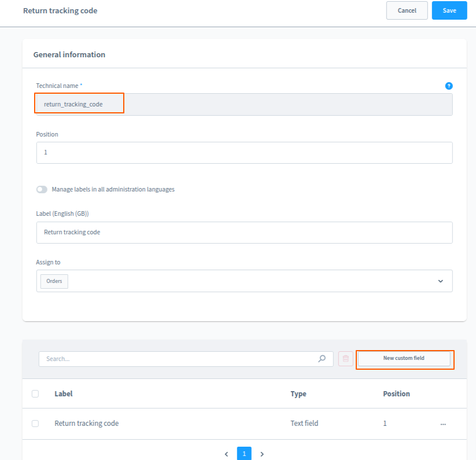Image resolution: width=476 pixels, height=460 pixels.
Task: Expand the Assign to dropdown chevron
Action: point(440,281)
